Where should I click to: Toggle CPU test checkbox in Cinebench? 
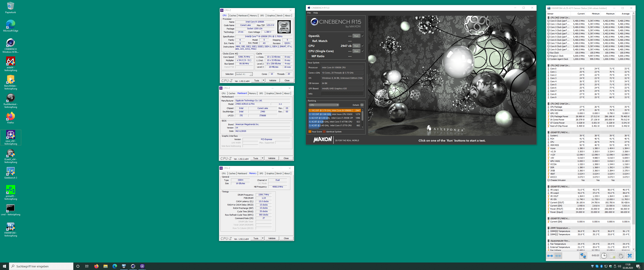362,46
